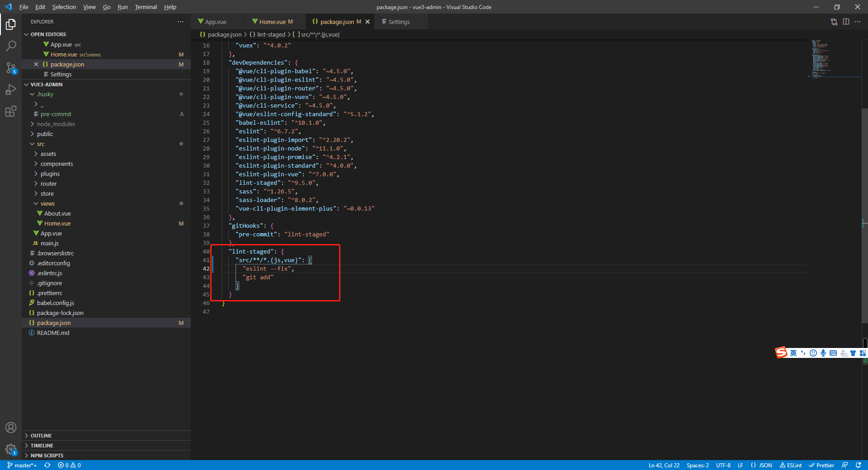Switch to the Settings tab
Screen dimensions: 868x470
[401, 22]
